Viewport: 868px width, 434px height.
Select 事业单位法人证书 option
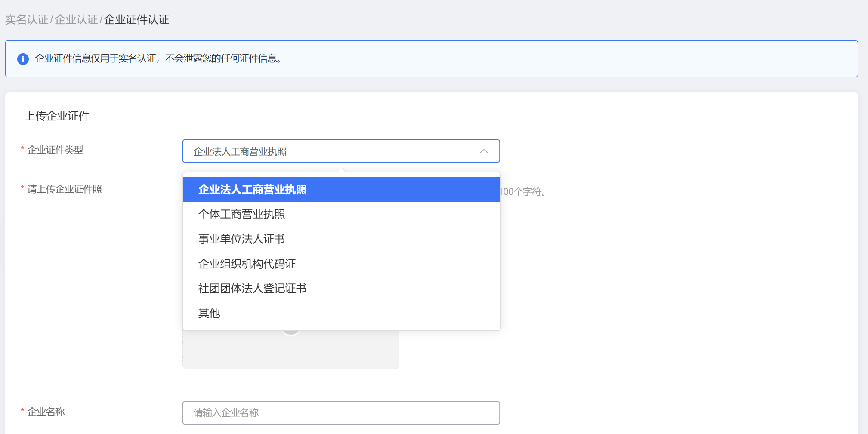click(x=241, y=239)
